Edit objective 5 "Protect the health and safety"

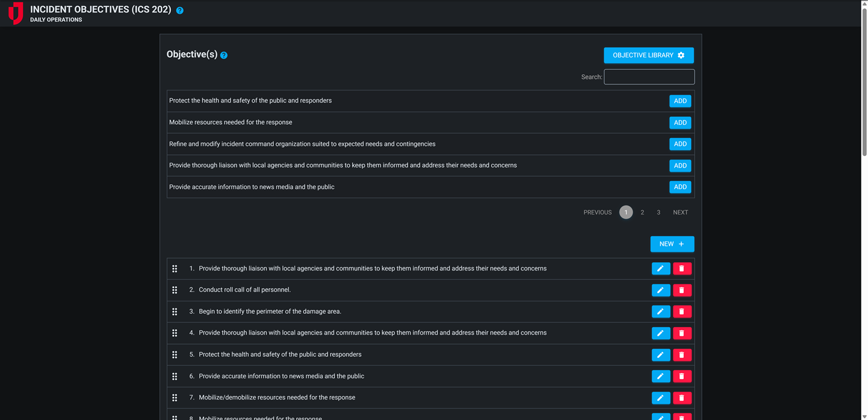tap(661, 354)
